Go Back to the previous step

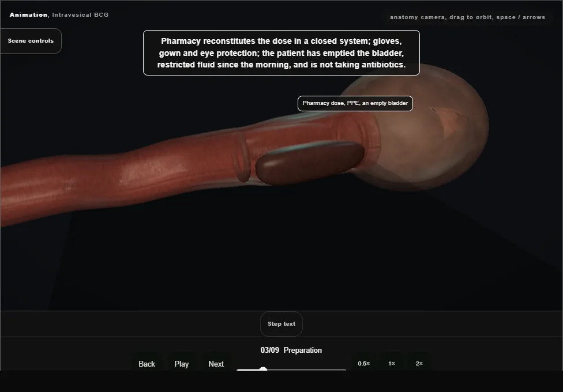(147, 364)
